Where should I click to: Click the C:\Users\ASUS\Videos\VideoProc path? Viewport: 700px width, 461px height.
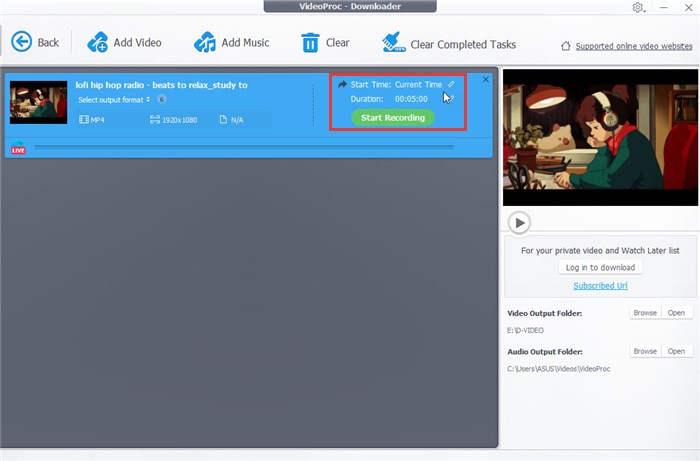point(558,369)
